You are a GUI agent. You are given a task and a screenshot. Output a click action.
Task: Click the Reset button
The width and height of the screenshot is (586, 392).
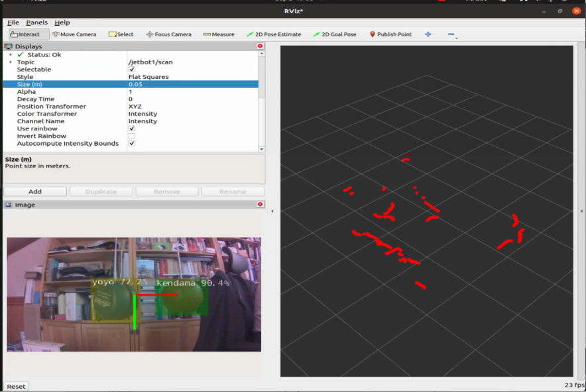point(16,387)
